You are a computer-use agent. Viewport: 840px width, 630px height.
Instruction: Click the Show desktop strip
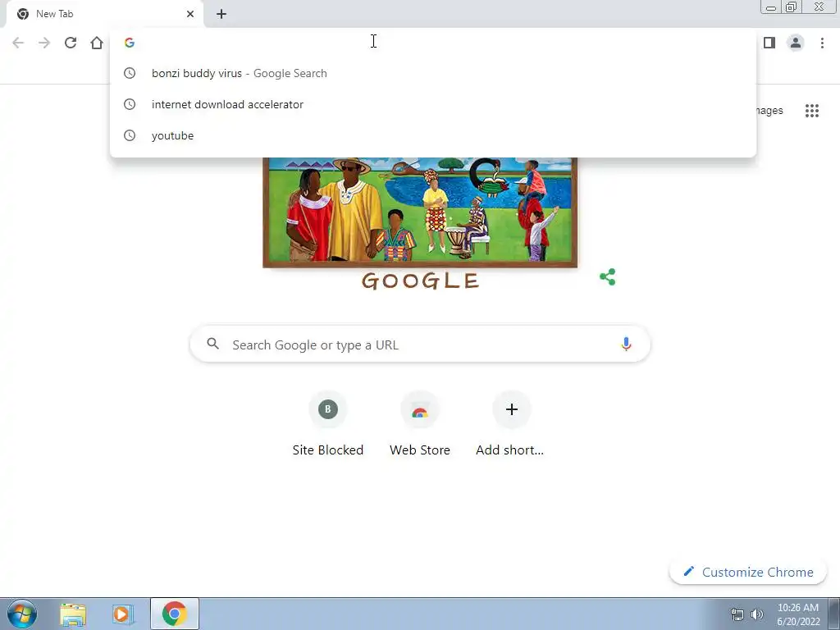[x=834, y=614]
